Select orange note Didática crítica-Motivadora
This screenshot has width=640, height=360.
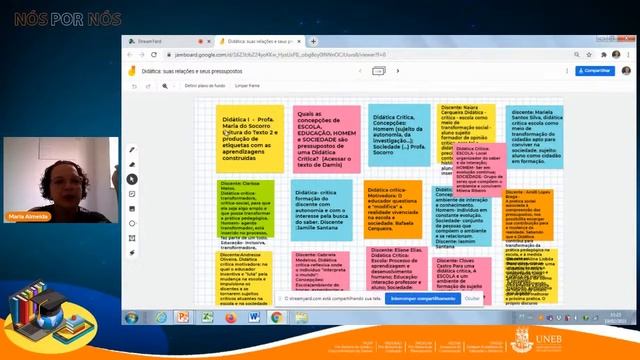(x=393, y=209)
